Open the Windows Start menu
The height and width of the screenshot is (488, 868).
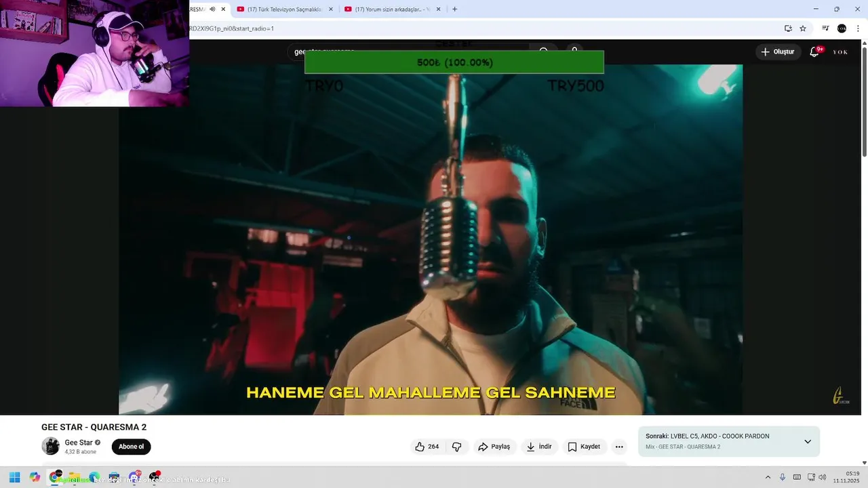click(14, 477)
